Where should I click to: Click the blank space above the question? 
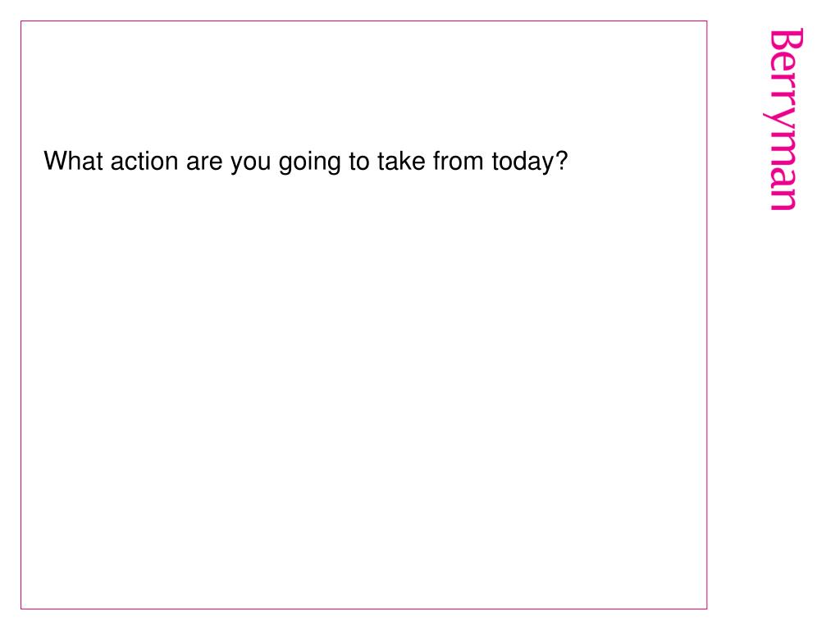363,84
